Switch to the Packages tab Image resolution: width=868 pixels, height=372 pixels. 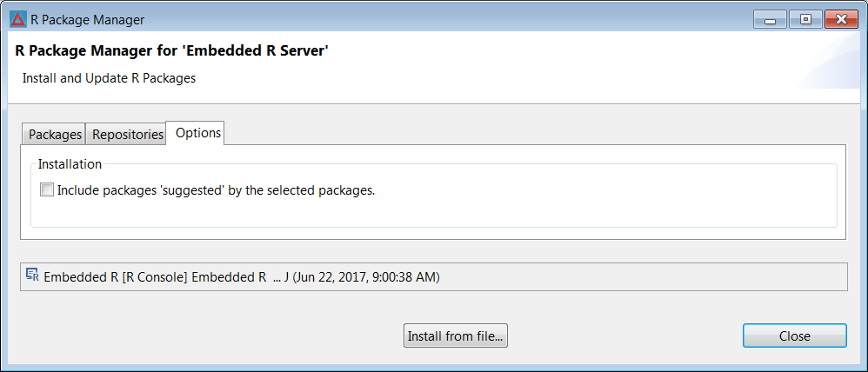pos(54,135)
